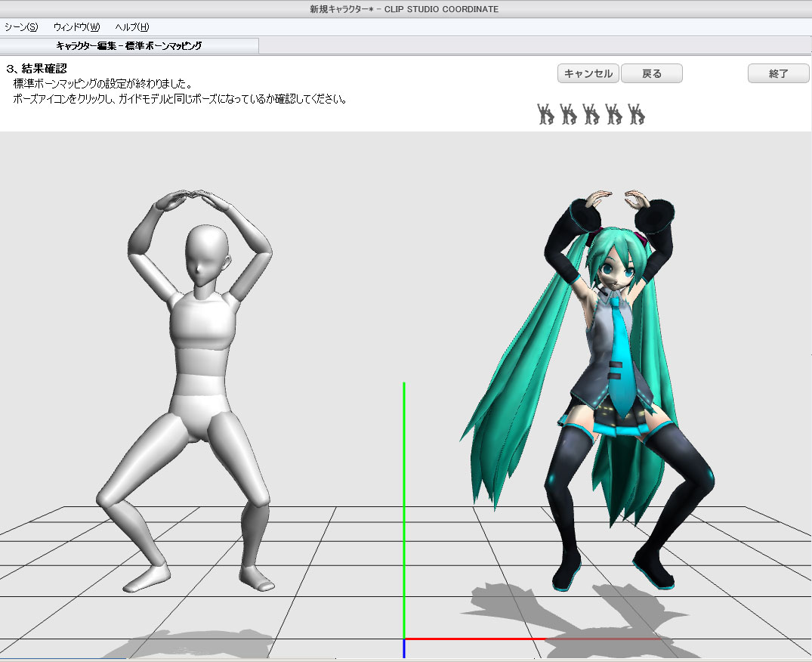Click the first pose icon in the row

click(545, 113)
